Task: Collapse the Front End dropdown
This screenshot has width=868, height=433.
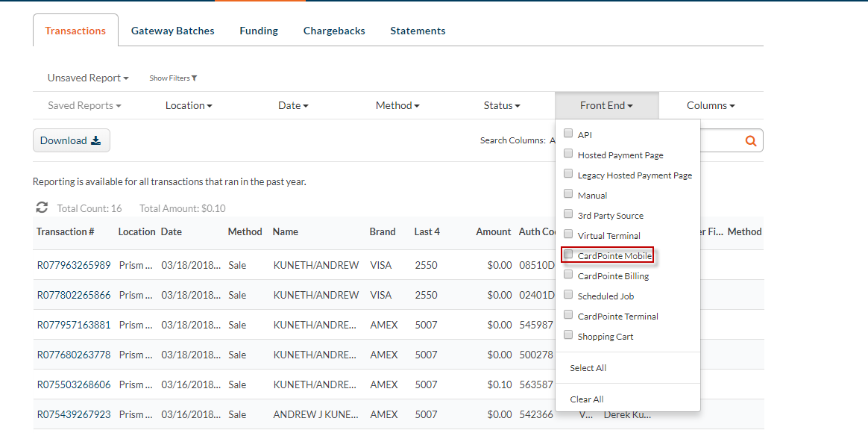Action: 607,105
